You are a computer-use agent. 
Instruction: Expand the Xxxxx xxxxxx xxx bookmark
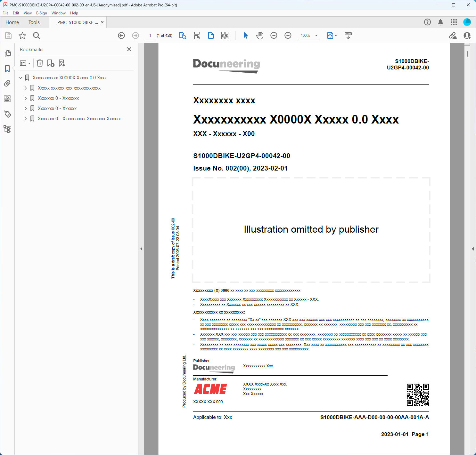pos(26,88)
